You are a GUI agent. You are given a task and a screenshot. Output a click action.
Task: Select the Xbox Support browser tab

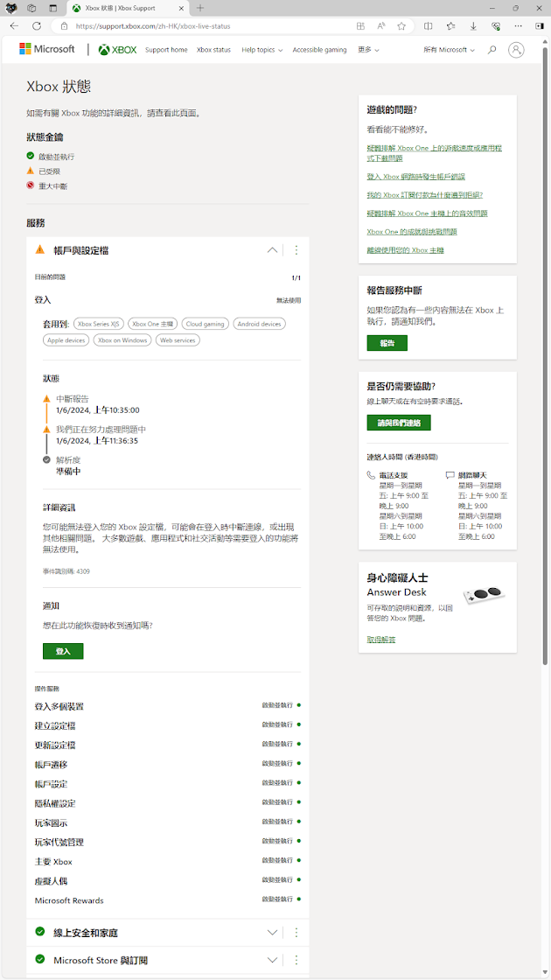[128, 8]
